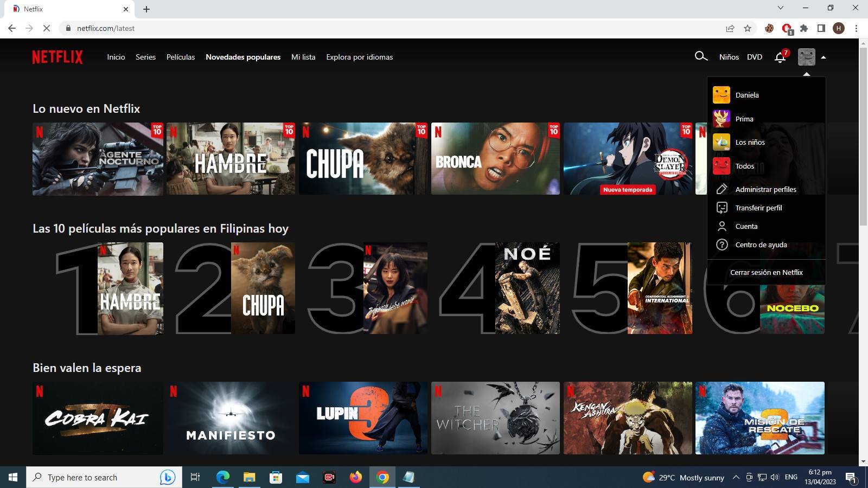
Task: Click the profile avatar in header
Action: (x=806, y=57)
